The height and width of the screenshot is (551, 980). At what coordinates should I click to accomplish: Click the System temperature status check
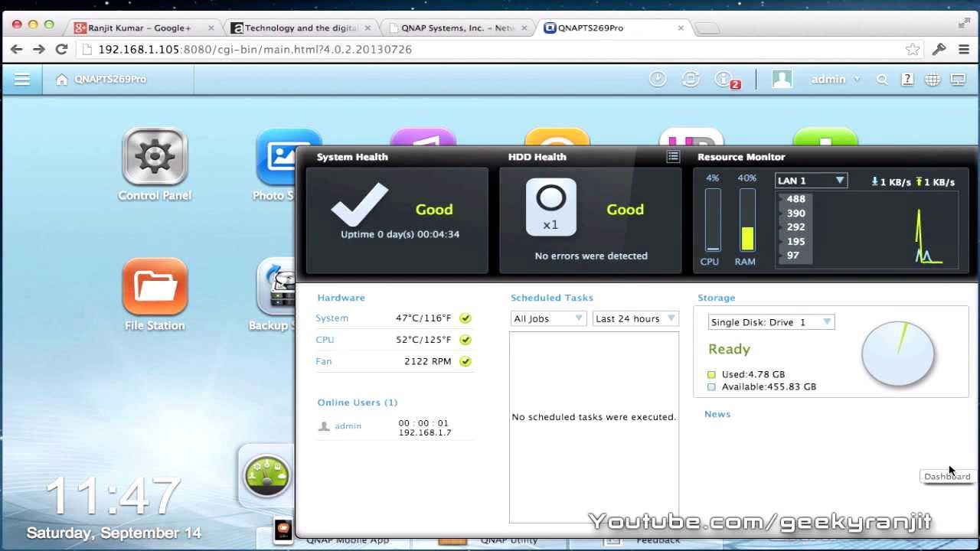pos(465,318)
